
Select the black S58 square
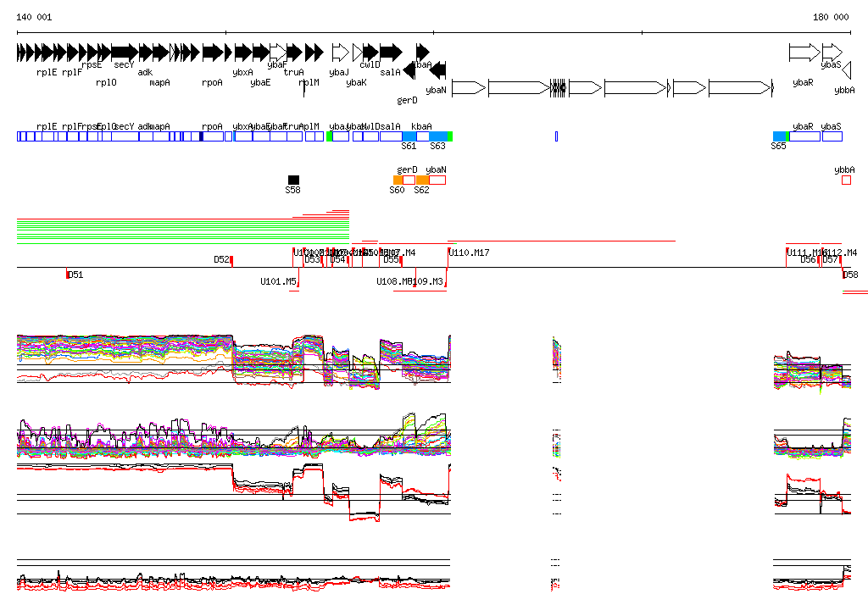click(x=293, y=180)
